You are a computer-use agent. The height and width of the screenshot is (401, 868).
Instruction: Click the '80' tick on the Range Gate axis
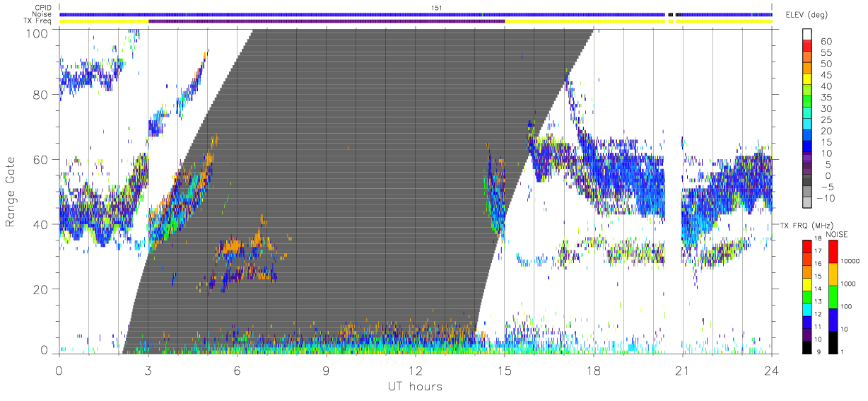(42, 94)
